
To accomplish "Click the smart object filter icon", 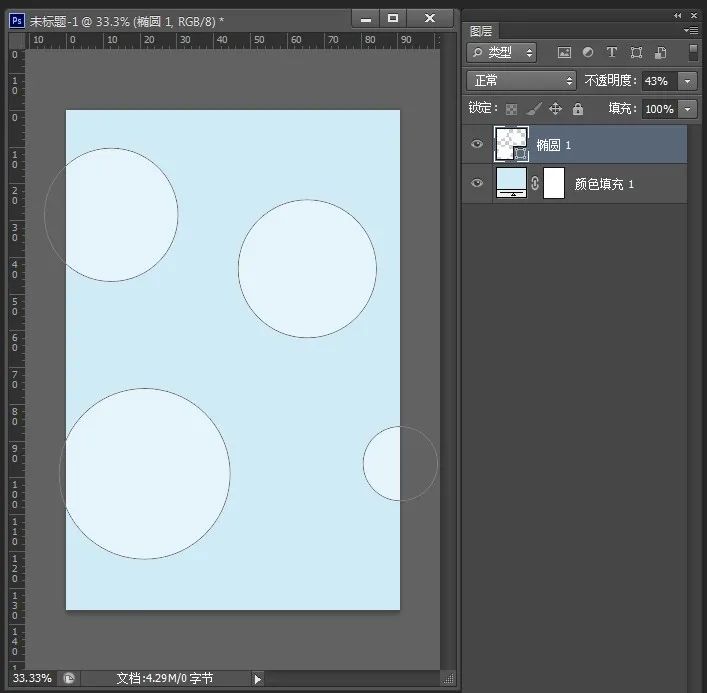I will point(661,53).
